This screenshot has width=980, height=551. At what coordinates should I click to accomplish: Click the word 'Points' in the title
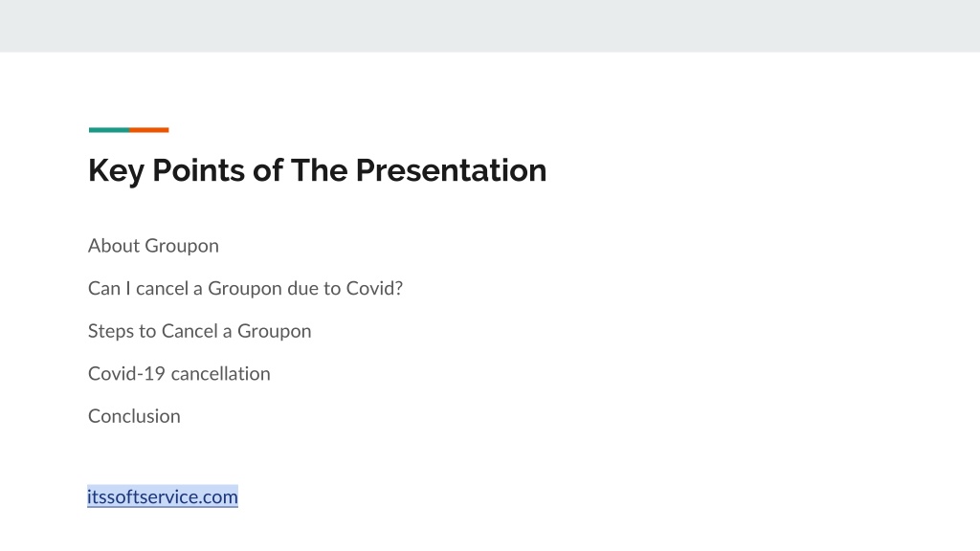click(x=198, y=170)
